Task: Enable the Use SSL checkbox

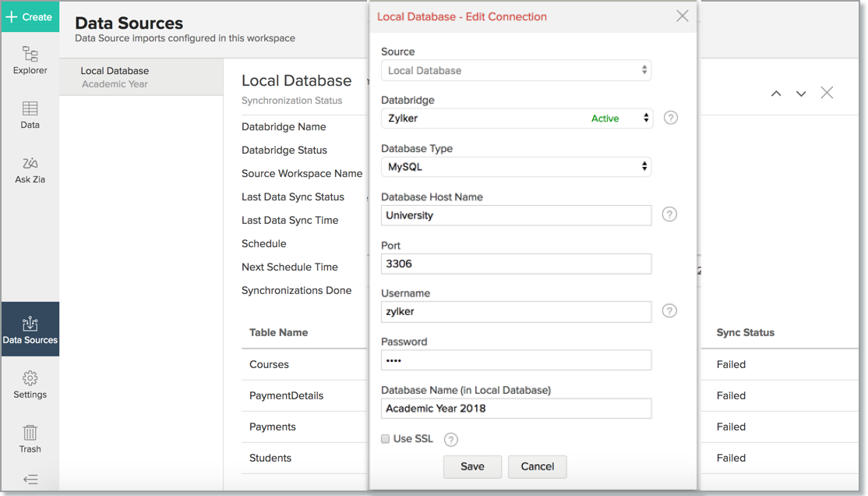Action: 385,438
